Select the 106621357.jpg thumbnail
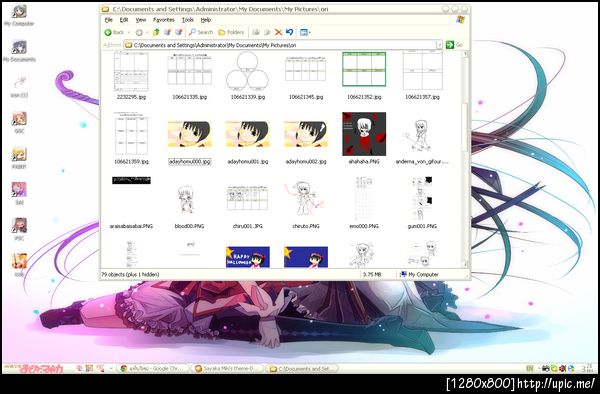The image size is (600, 394). coord(422,71)
